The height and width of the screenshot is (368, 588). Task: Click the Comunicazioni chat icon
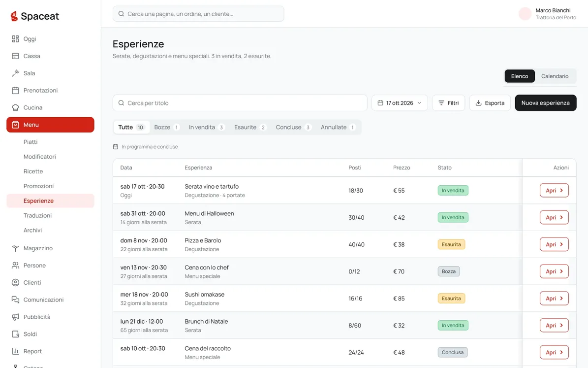pos(15,300)
